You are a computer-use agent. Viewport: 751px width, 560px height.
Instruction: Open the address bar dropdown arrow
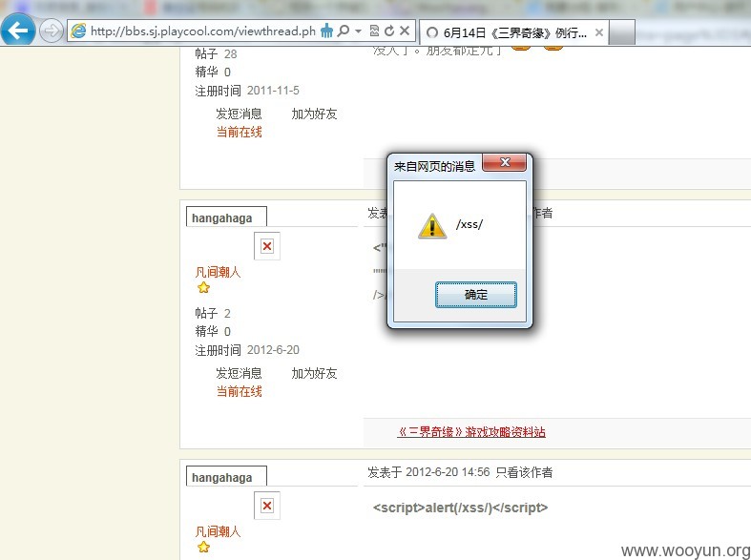click(358, 31)
